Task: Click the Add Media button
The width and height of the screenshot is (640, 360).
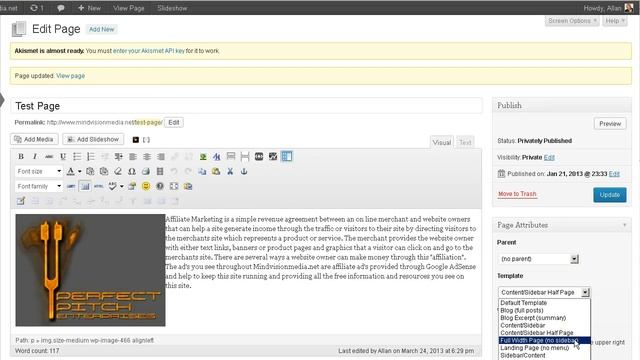Action: [x=34, y=140]
